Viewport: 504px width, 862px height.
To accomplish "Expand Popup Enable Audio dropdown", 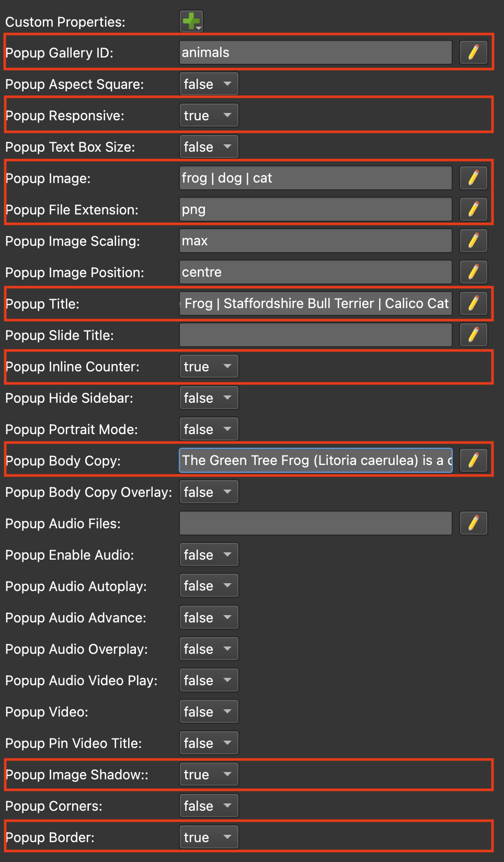I will coord(209,554).
